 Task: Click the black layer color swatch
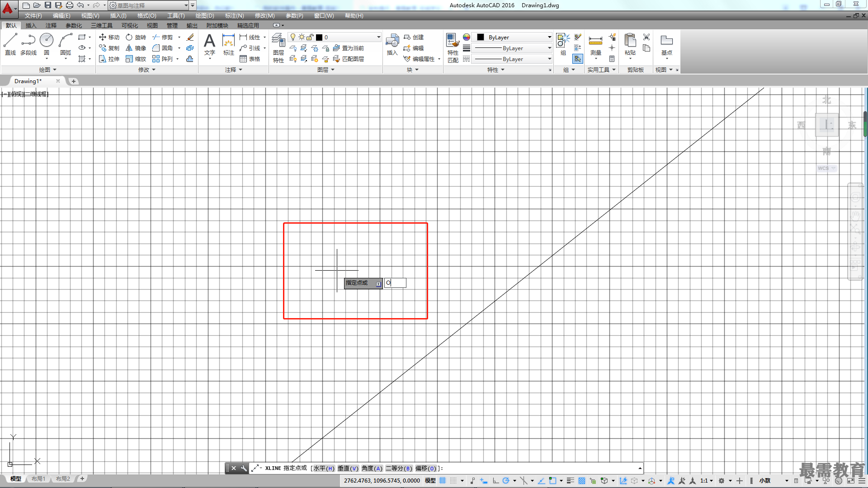tap(319, 37)
